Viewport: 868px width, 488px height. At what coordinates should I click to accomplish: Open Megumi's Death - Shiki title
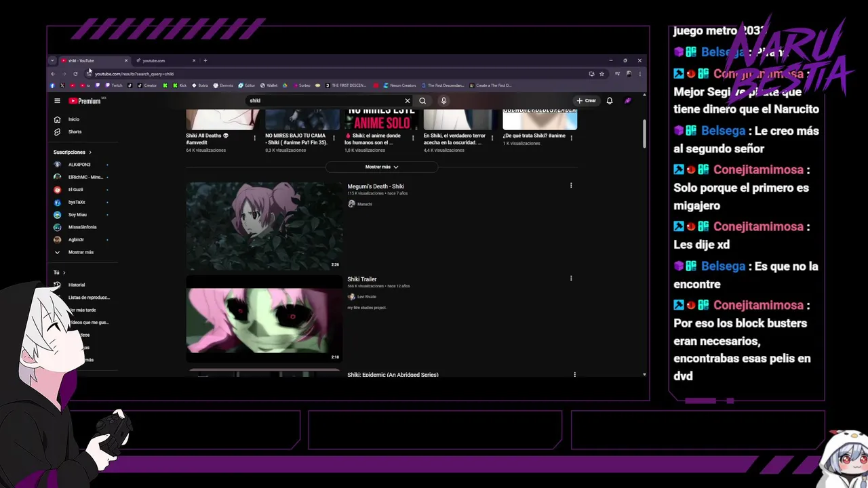(376, 186)
